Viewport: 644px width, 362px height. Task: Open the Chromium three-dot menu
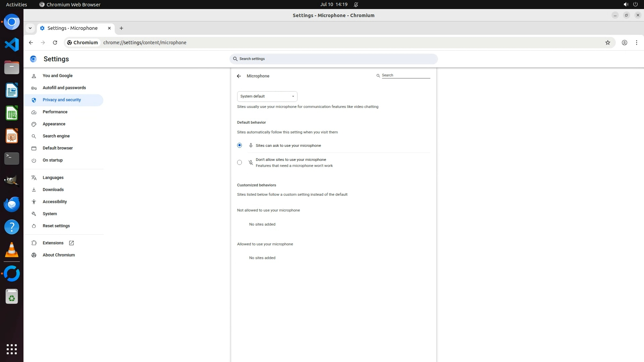(x=636, y=43)
